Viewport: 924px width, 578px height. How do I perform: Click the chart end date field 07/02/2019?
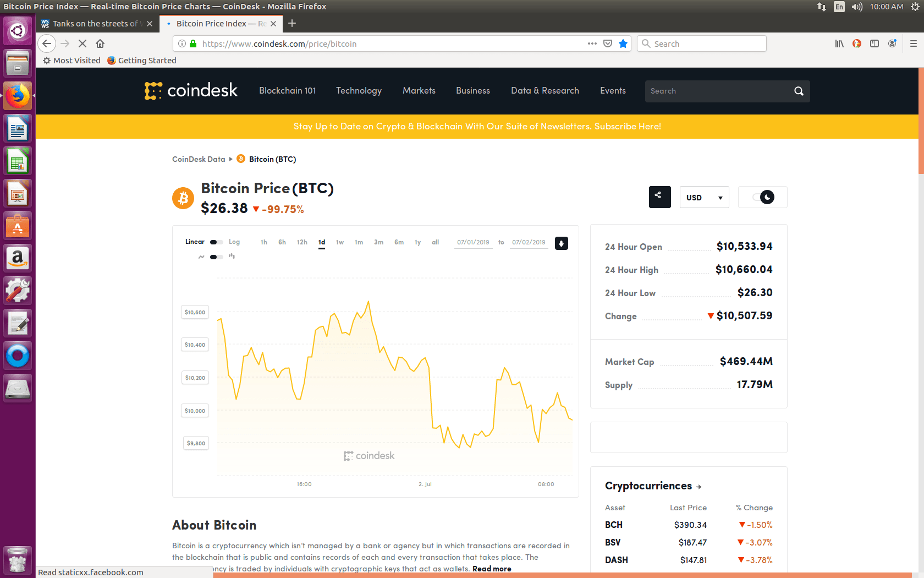tap(529, 243)
